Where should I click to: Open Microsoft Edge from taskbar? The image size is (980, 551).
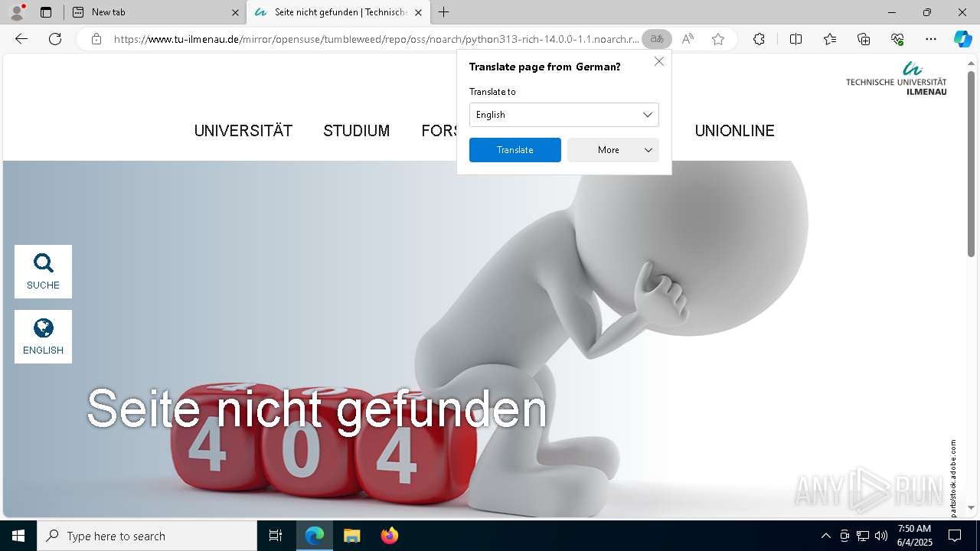[x=315, y=536]
